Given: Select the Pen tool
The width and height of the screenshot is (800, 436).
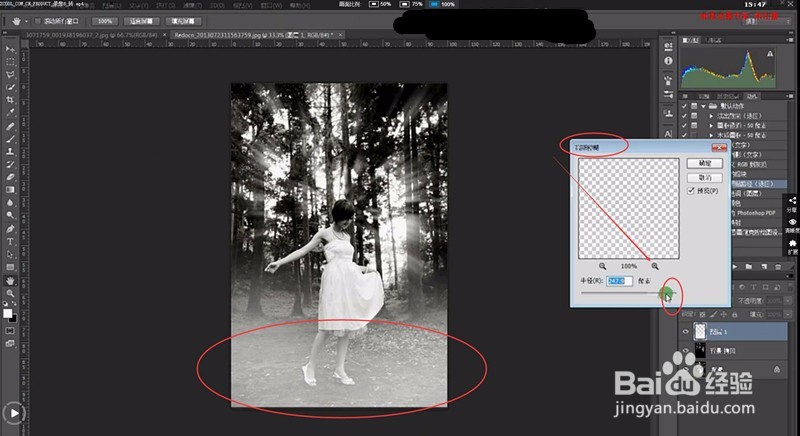Looking at the screenshot, I should coord(10,228).
